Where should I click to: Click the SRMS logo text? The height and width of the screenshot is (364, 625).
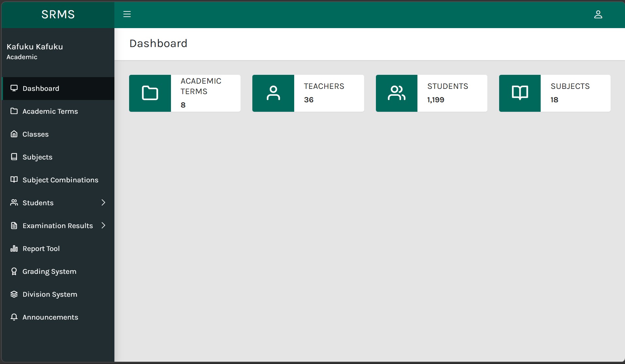[58, 14]
